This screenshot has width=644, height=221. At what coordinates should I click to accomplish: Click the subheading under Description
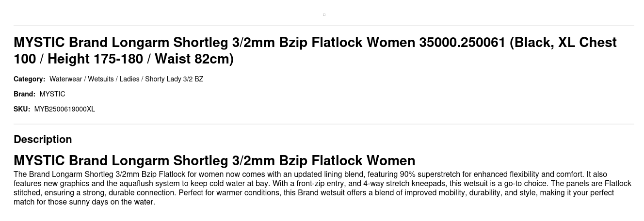pos(214,160)
